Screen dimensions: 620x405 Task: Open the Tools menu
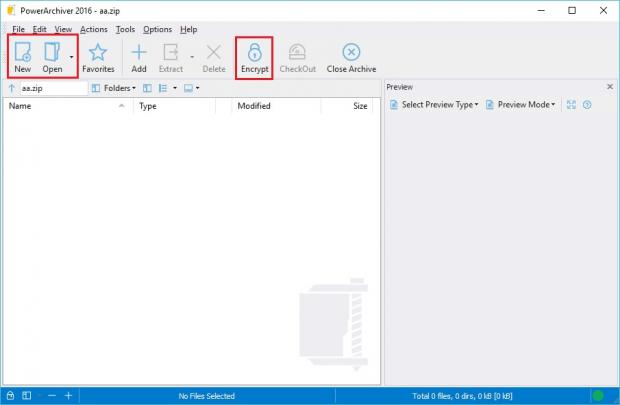tap(125, 30)
